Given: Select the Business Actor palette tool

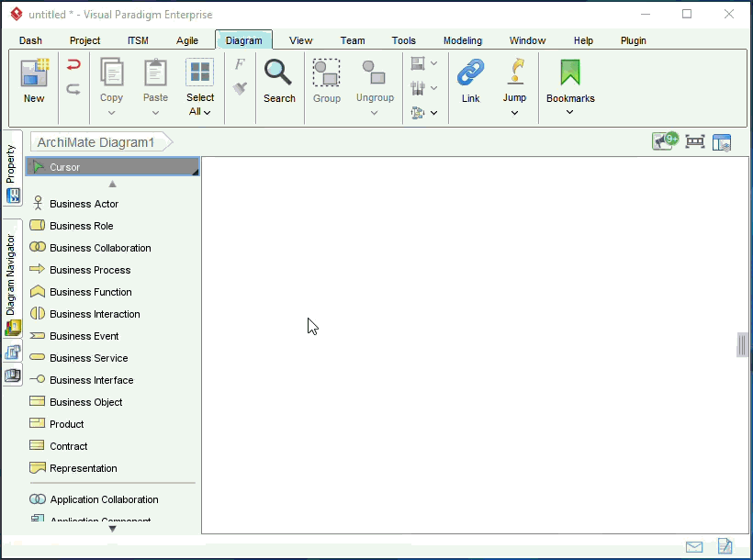Looking at the screenshot, I should pyautogui.click(x=112, y=204).
